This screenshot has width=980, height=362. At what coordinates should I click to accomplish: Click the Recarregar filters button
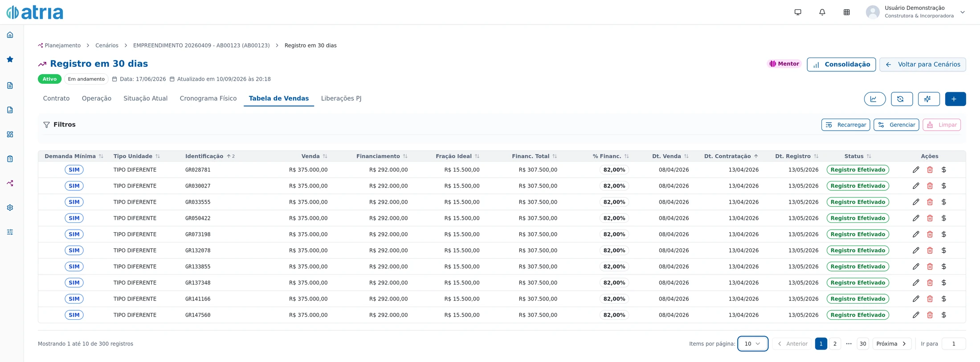(846, 125)
